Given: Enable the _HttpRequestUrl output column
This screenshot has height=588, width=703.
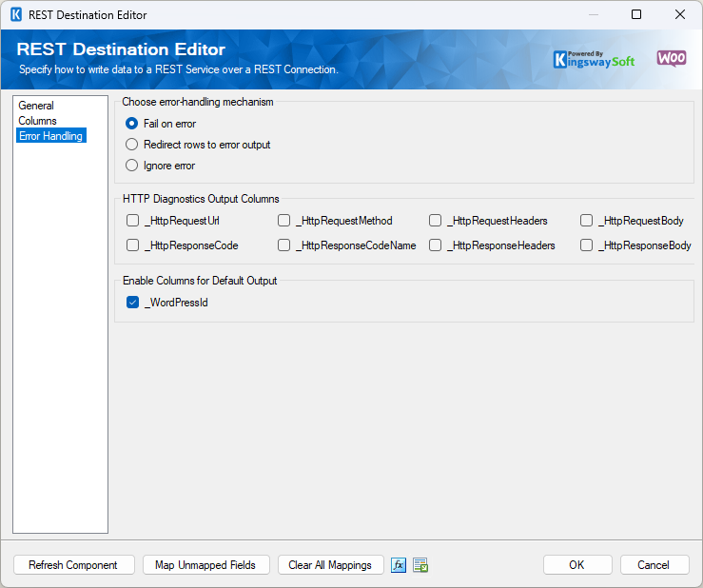Looking at the screenshot, I should [x=133, y=221].
